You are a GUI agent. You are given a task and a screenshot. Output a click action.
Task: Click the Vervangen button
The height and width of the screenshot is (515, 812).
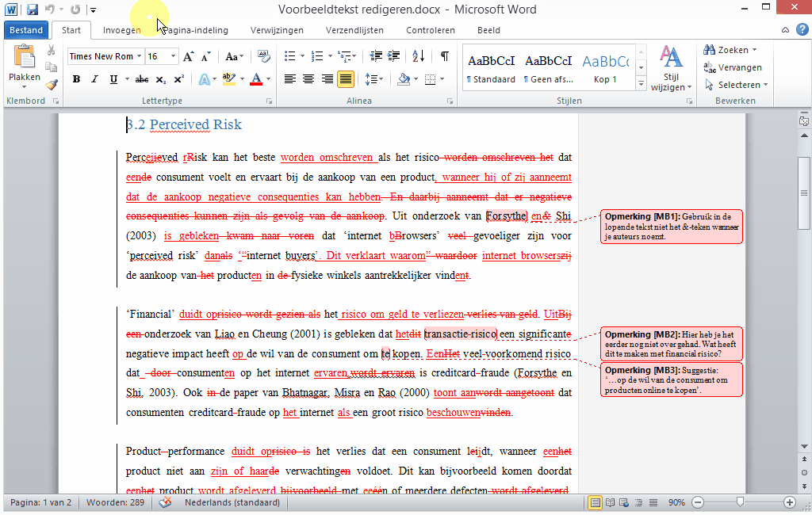(732, 67)
